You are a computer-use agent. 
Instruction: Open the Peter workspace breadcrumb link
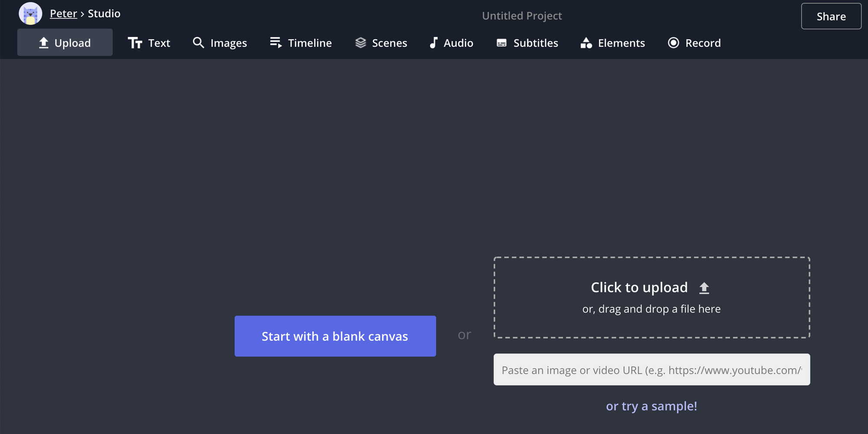tap(63, 13)
